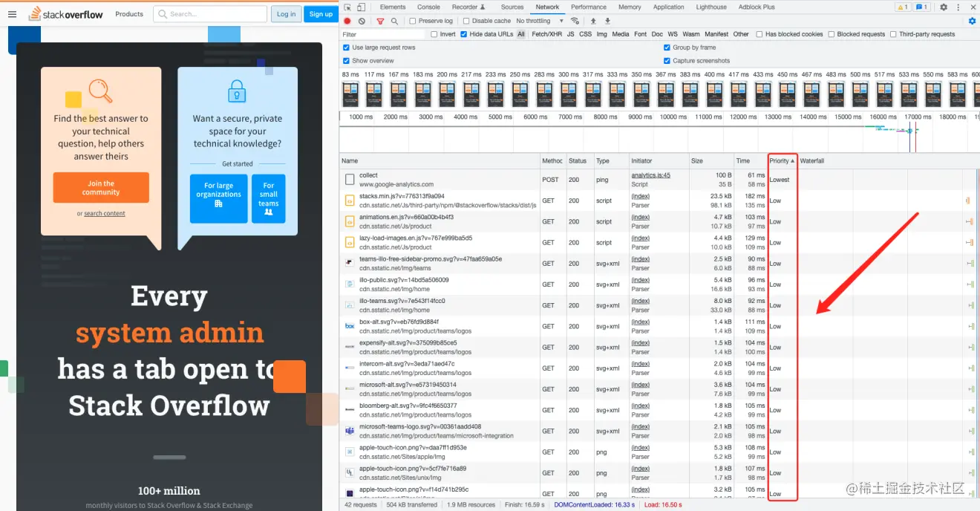Switch to the Console tab
980x511 pixels.
428,7
